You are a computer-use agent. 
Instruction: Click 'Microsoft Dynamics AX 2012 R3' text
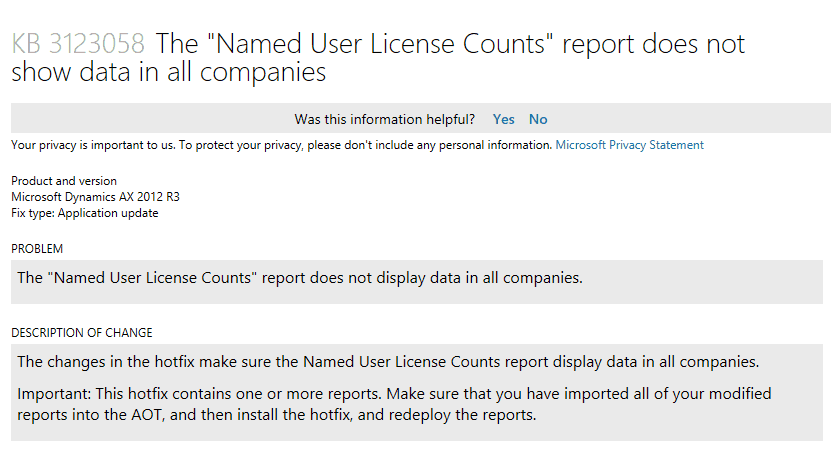96,197
